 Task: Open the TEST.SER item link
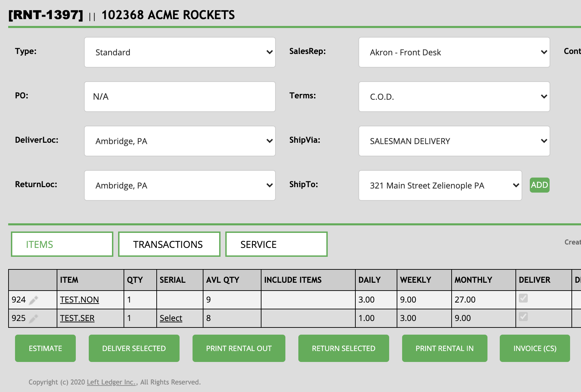pyautogui.click(x=77, y=318)
